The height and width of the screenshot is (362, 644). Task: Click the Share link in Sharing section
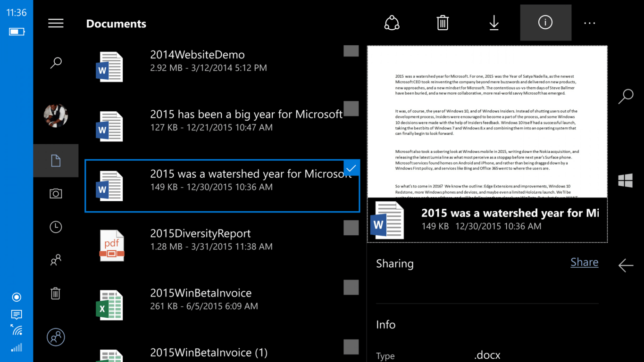click(585, 263)
